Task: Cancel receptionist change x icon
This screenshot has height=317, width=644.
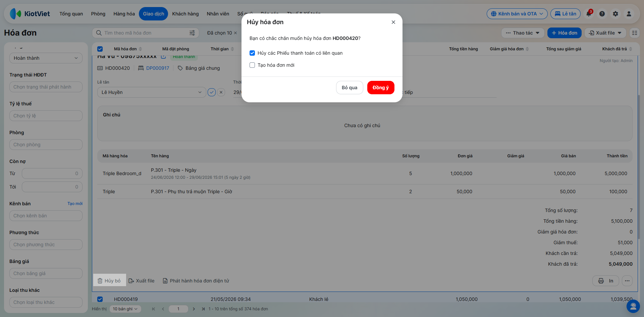Action: 221,92
